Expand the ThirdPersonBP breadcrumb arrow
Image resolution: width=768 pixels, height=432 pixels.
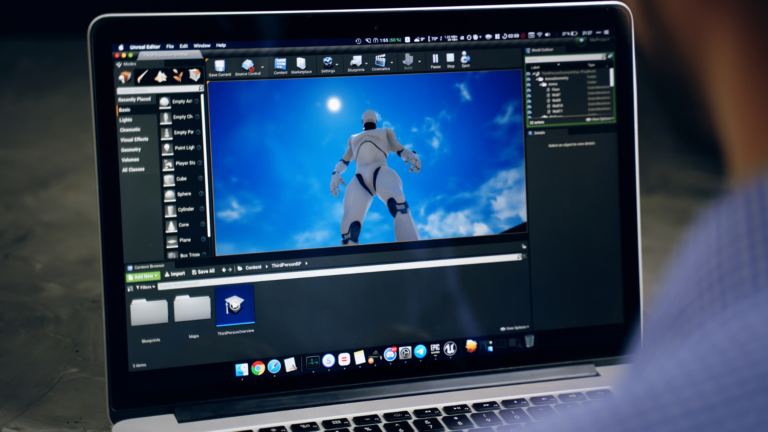coord(307,264)
